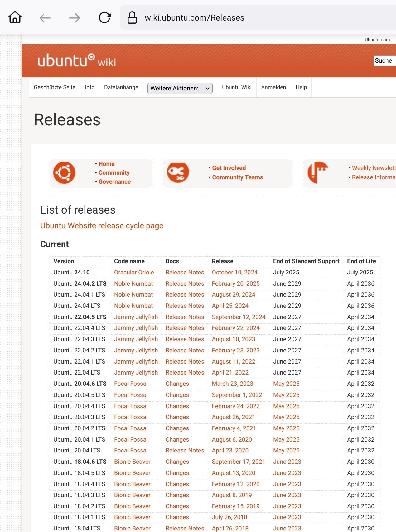This screenshot has height=532, width=396.
Task: Open Ubuntu Website release cycle page link
Action: tap(102, 225)
